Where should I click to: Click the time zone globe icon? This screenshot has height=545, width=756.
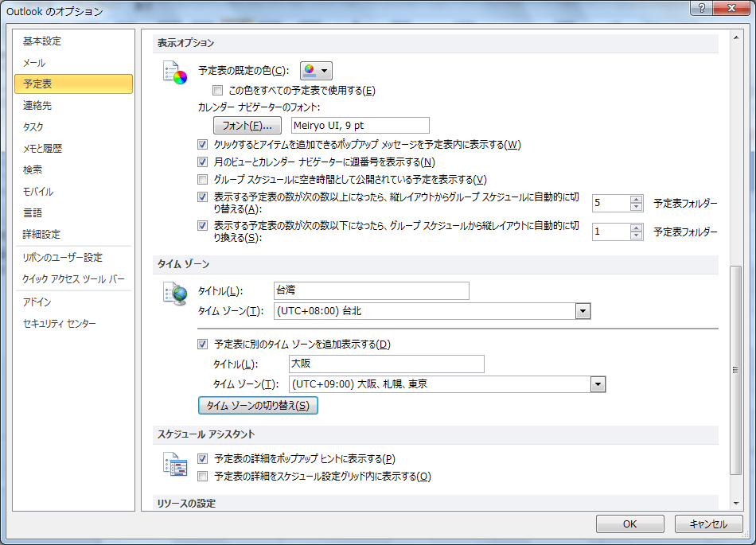click(175, 294)
